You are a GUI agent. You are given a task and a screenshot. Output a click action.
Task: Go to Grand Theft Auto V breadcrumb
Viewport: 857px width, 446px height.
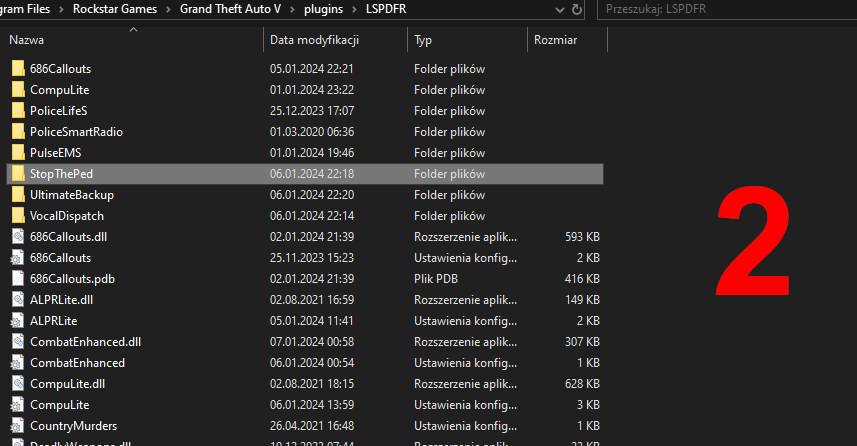(x=230, y=9)
